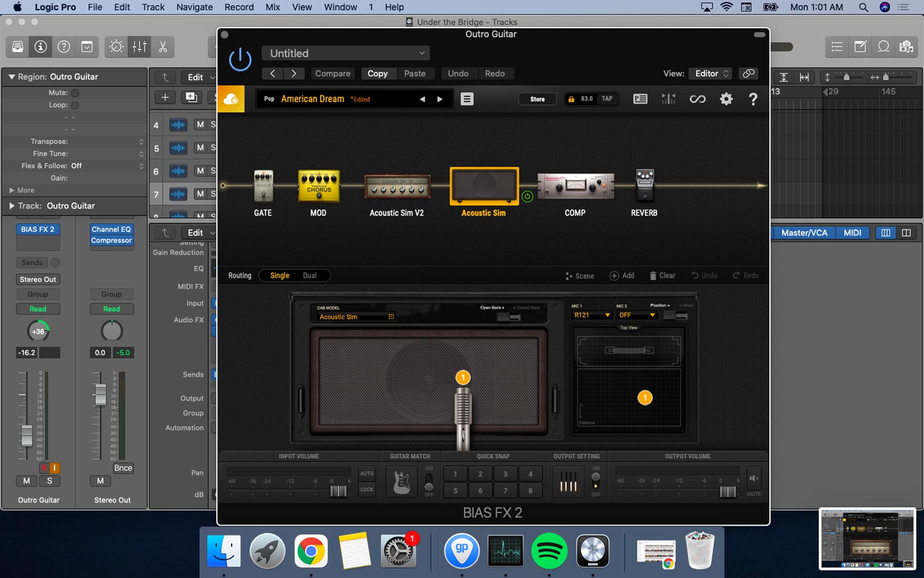
Task: Open tracks area Edit dropdown
Action: coord(199,77)
